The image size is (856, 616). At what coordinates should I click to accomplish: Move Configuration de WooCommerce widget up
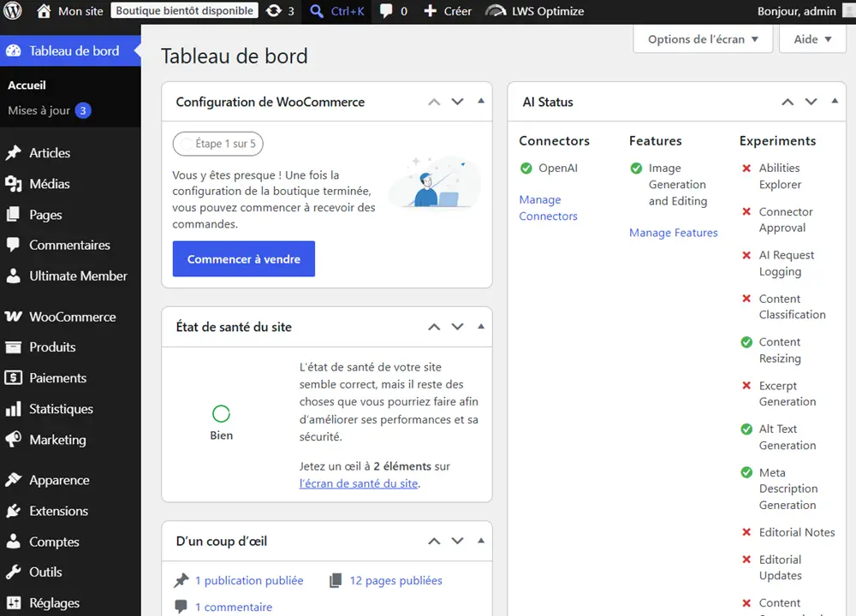click(434, 102)
